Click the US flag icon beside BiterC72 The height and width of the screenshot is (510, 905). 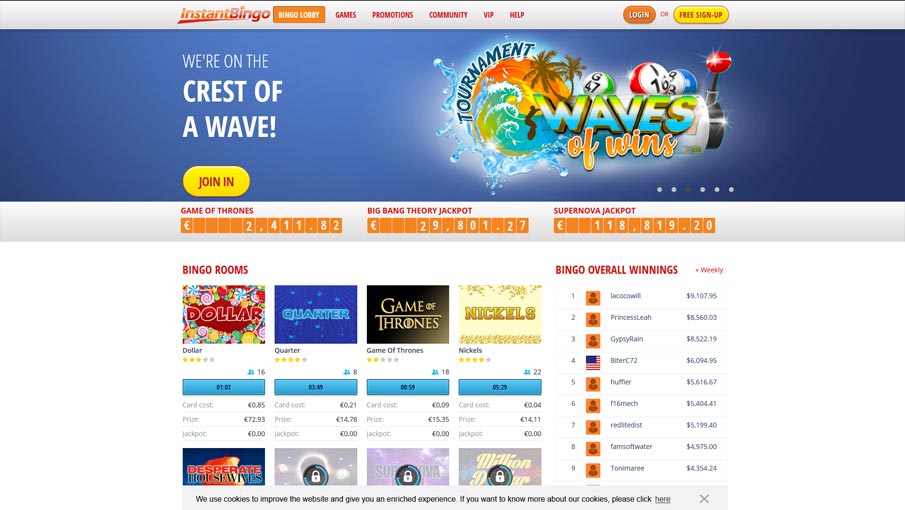[x=593, y=362]
